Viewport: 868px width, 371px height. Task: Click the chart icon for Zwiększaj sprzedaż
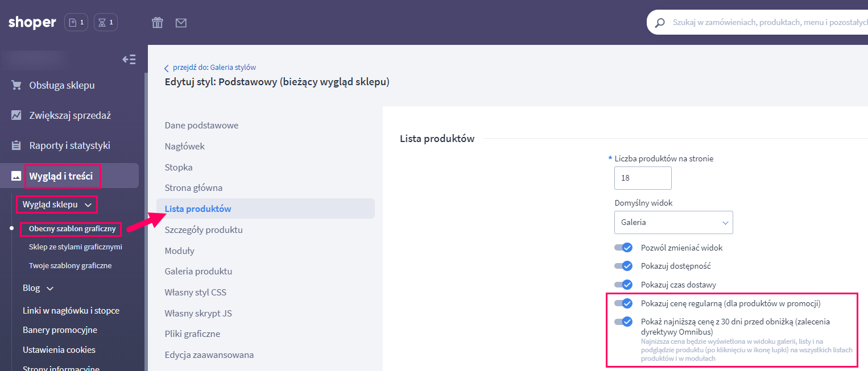tap(16, 115)
